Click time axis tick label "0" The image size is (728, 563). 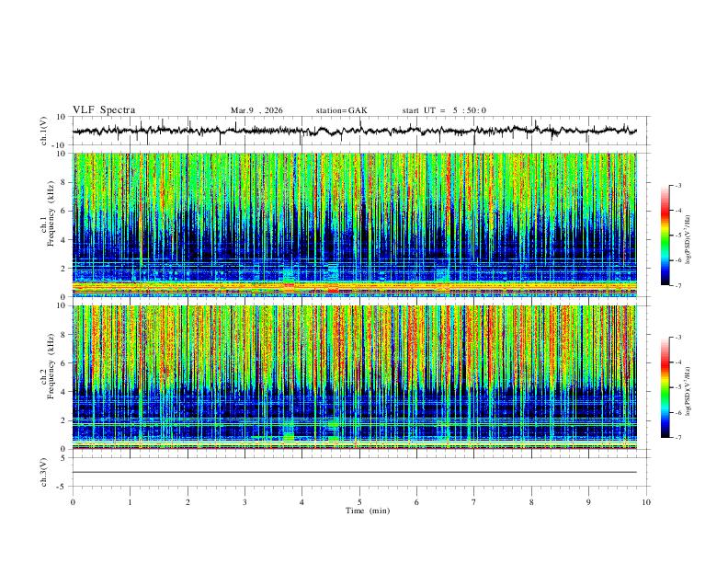click(73, 502)
